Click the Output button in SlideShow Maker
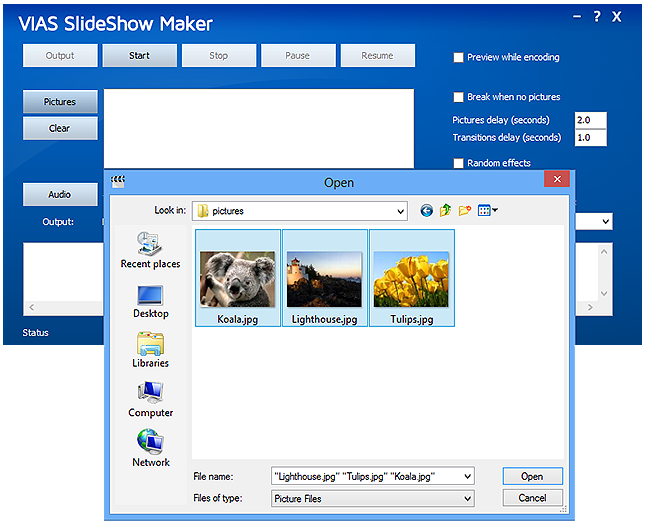This screenshot has height=527, width=650. click(x=60, y=56)
